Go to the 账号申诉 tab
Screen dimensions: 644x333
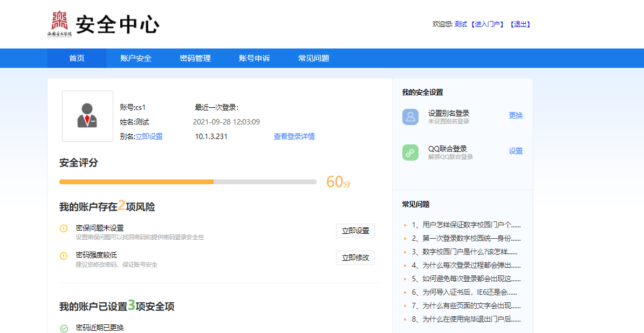point(255,58)
